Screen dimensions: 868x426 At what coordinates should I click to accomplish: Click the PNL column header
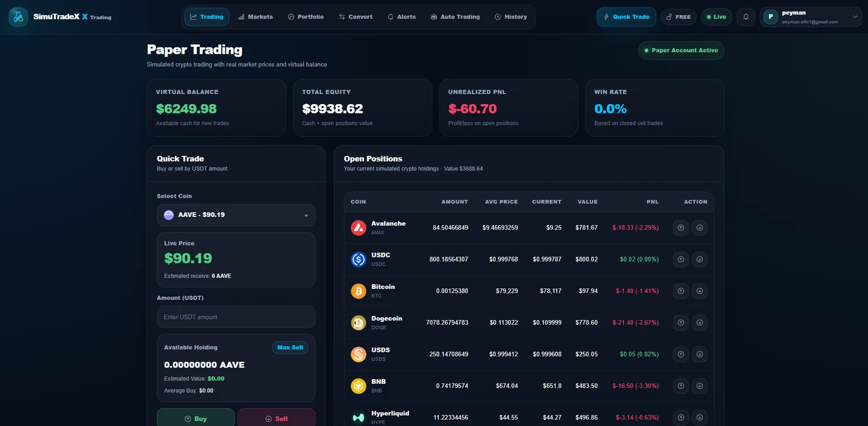coord(653,202)
